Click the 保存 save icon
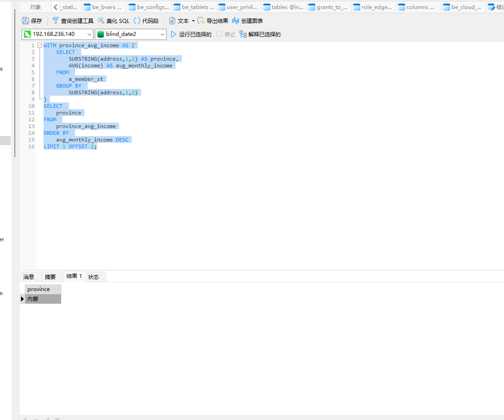This screenshot has height=420, width=504. pyautogui.click(x=26, y=21)
